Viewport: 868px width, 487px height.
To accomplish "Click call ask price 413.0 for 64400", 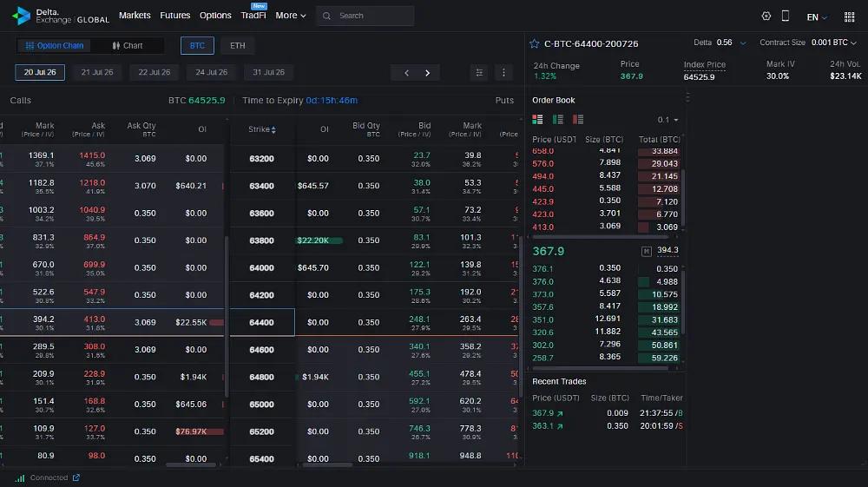I will point(94,319).
